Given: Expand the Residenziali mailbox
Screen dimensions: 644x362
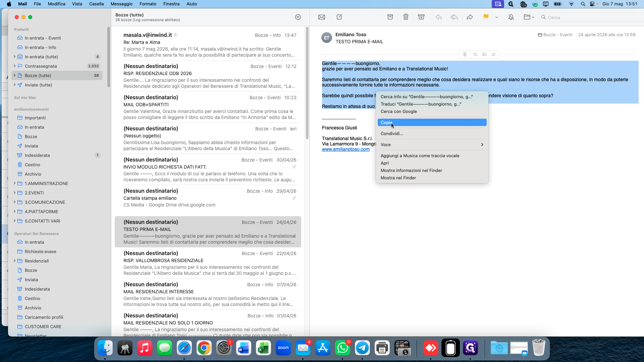Looking at the screenshot, I should tap(14, 261).
